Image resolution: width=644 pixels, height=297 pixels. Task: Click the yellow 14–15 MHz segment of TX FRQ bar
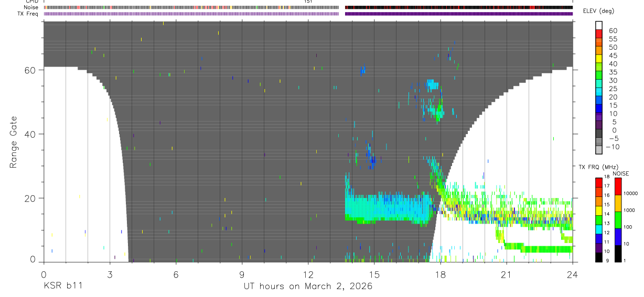599,210
